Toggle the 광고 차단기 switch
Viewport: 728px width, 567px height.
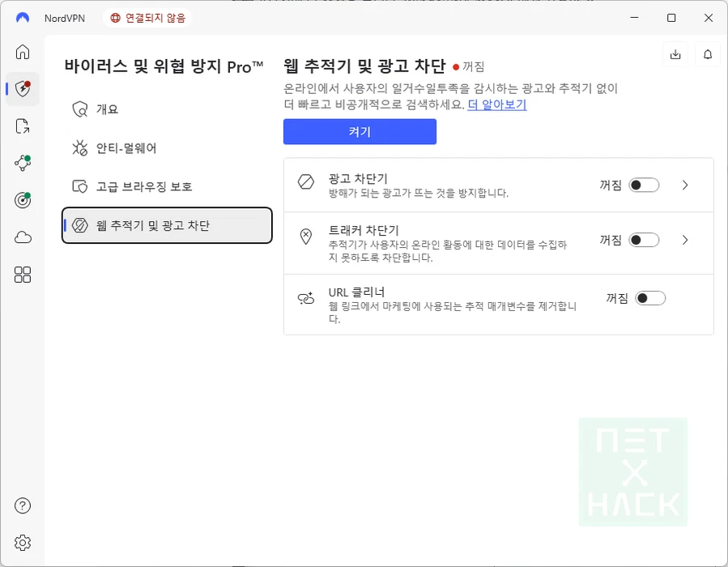645,185
